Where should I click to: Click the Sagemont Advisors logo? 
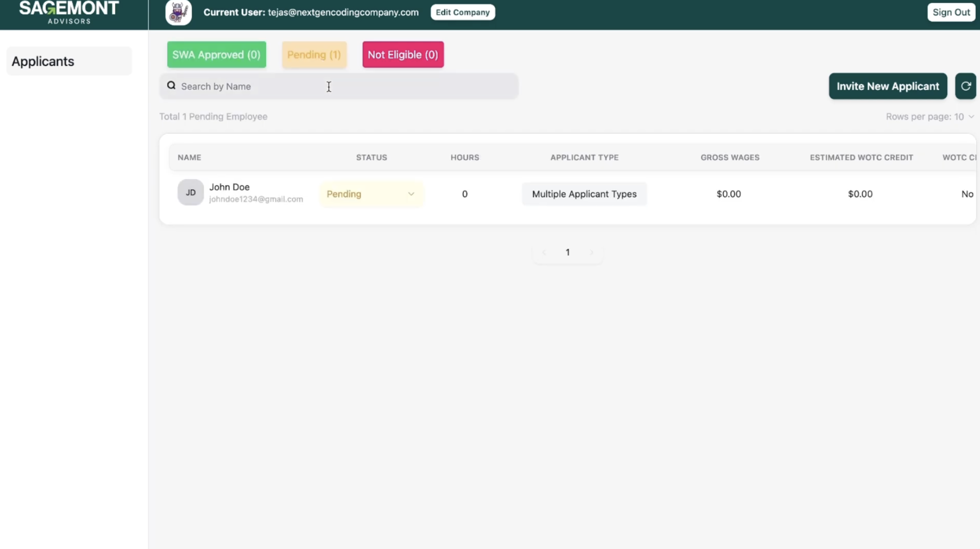[x=69, y=12]
